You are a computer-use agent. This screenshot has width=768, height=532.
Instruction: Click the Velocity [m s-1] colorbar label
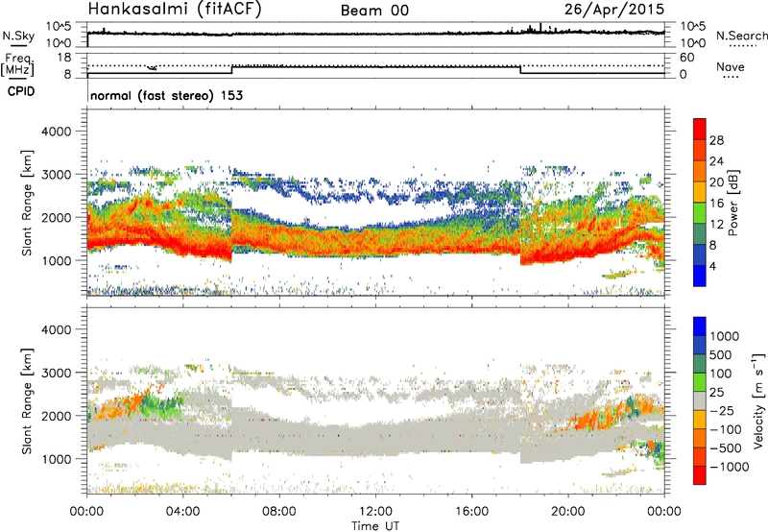point(758,400)
